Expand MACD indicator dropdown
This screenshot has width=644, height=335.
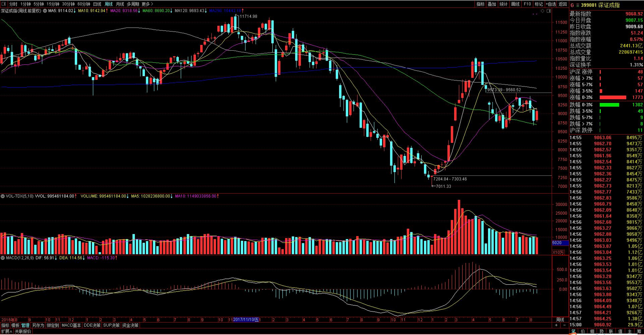pos(3,258)
